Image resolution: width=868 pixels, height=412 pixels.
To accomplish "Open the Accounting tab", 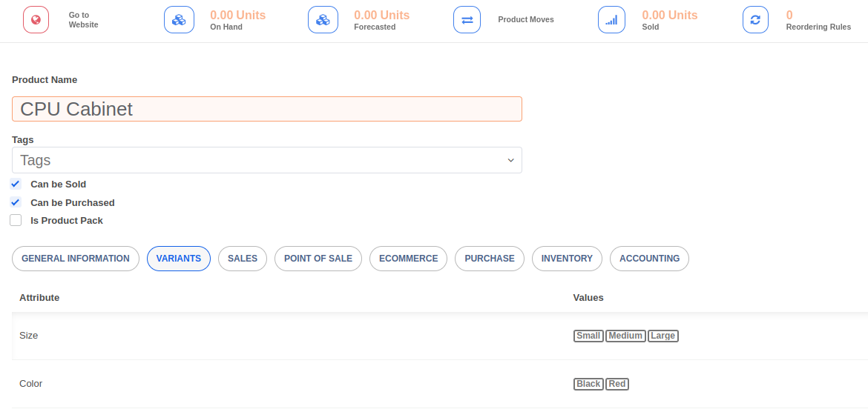I will 649,259.
